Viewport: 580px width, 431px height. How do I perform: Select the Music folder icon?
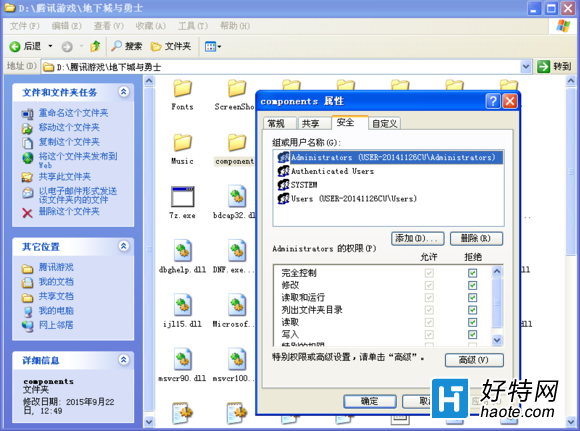(x=182, y=142)
